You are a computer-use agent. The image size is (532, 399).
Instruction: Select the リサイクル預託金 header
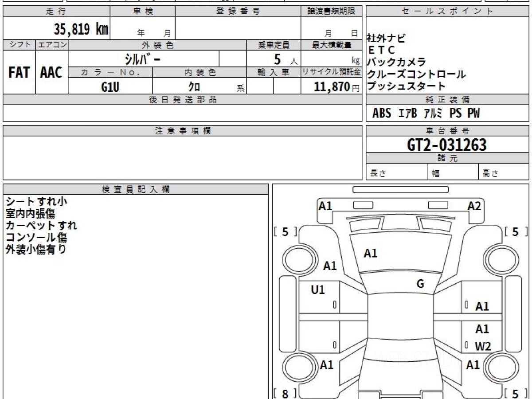332,72
